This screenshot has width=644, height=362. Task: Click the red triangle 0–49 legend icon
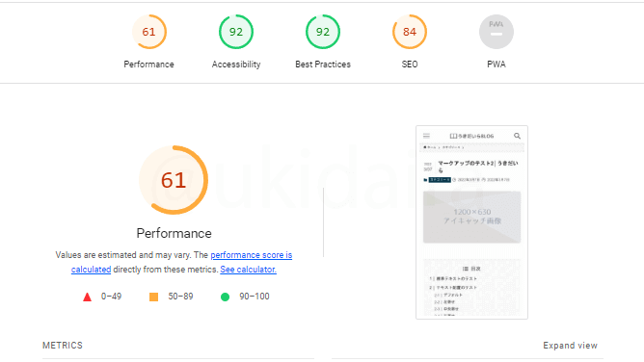click(87, 297)
